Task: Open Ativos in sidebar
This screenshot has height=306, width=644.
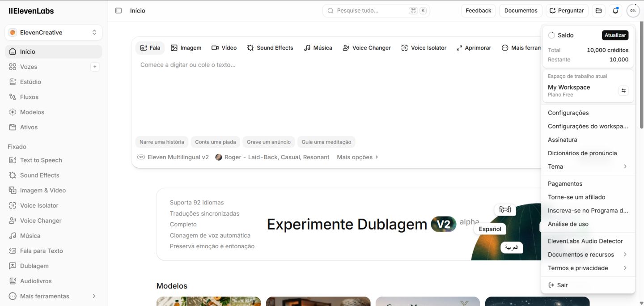Action: point(54,127)
